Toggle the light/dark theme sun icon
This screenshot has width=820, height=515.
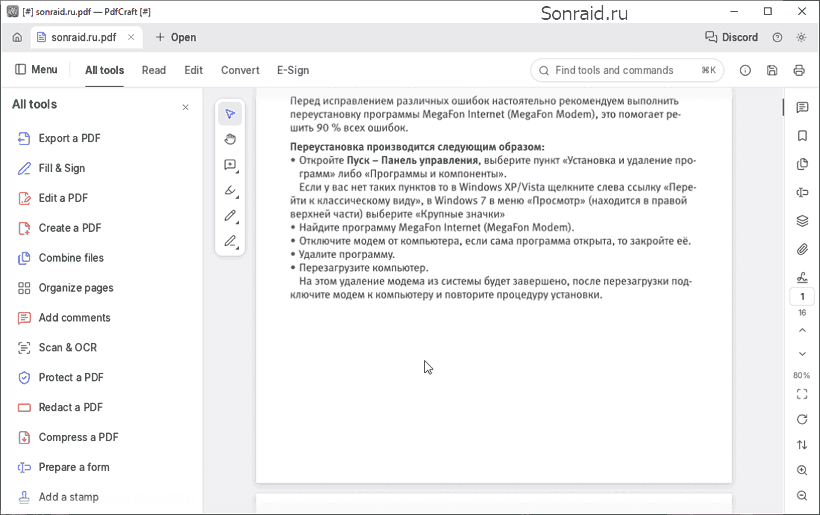801,37
